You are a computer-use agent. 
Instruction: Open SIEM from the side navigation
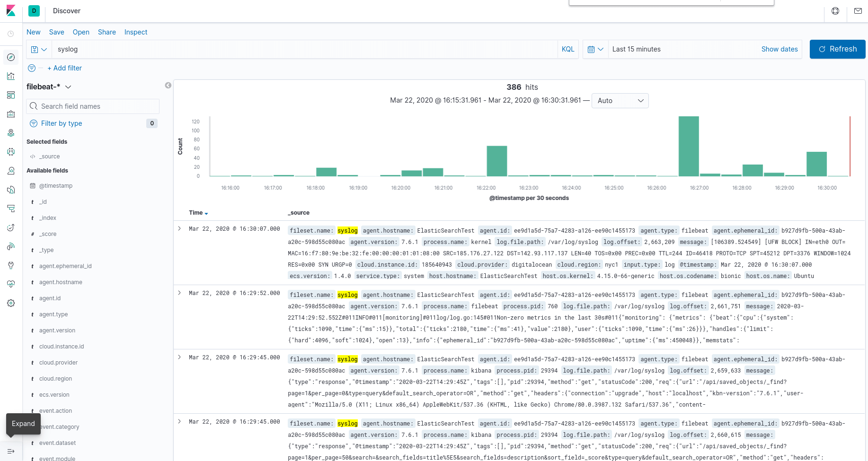(x=11, y=246)
